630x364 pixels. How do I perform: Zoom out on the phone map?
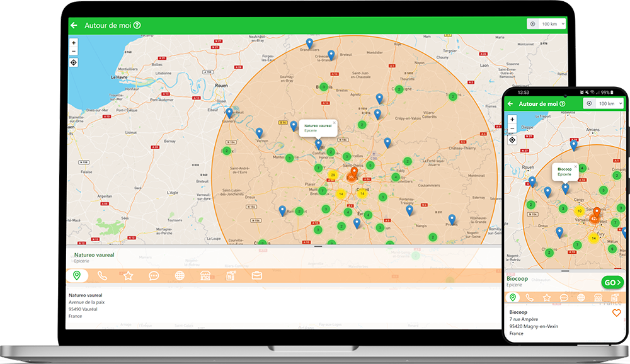pyautogui.click(x=512, y=128)
